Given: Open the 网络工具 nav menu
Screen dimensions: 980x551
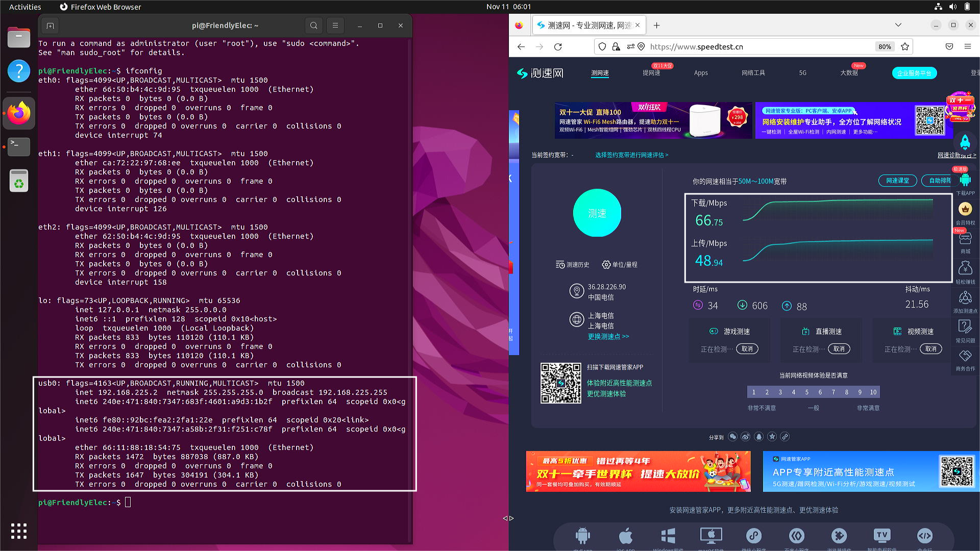Looking at the screenshot, I should pos(753,73).
